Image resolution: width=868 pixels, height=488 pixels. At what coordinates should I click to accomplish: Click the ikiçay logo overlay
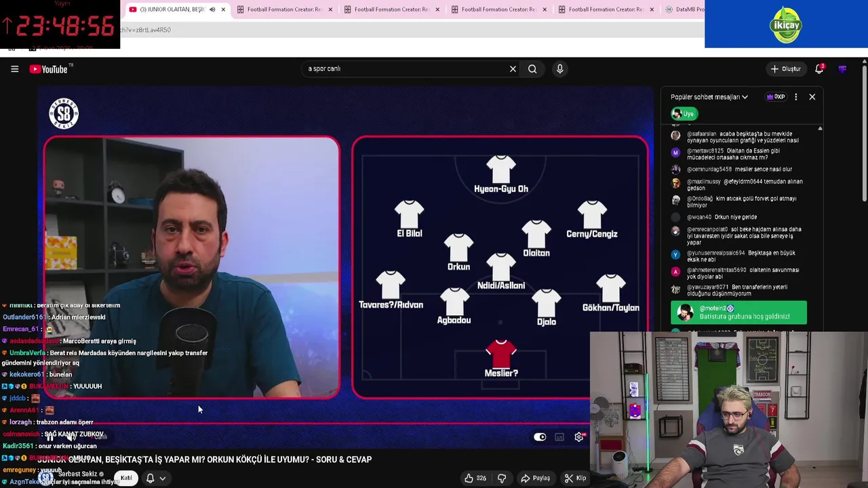[786, 25]
